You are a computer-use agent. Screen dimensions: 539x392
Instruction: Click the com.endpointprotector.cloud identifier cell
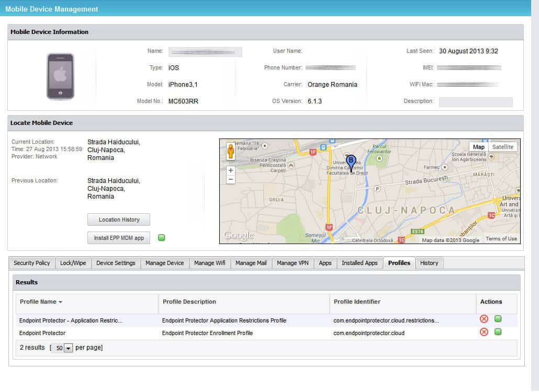coord(369,333)
